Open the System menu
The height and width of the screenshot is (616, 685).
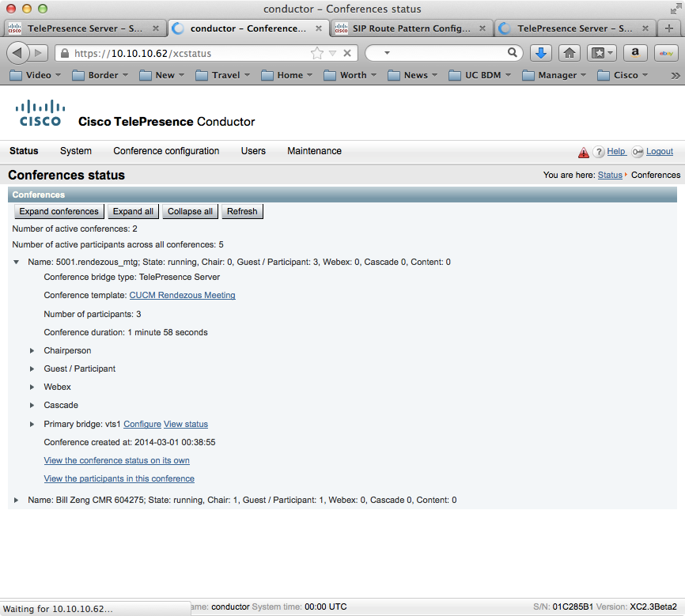coord(76,151)
